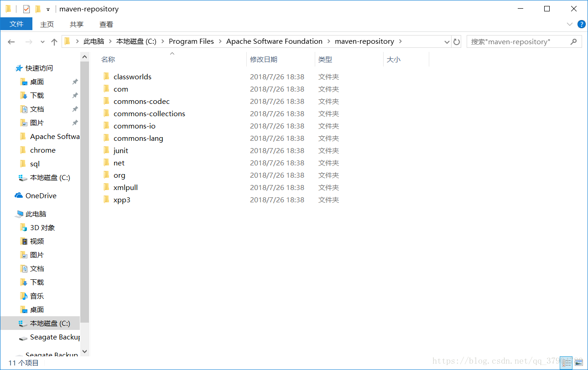Viewport: 588px width, 370px height.
Task: Select highlighted 本地磁盘 (C:) under 此电脑
Action: 40,323
